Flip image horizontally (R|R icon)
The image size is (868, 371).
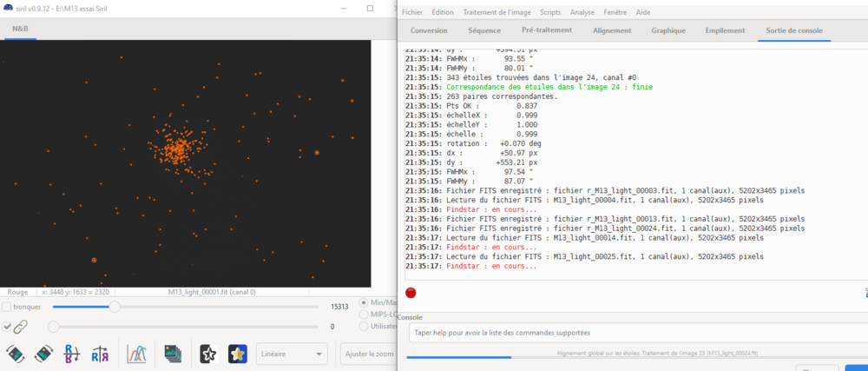[100, 354]
